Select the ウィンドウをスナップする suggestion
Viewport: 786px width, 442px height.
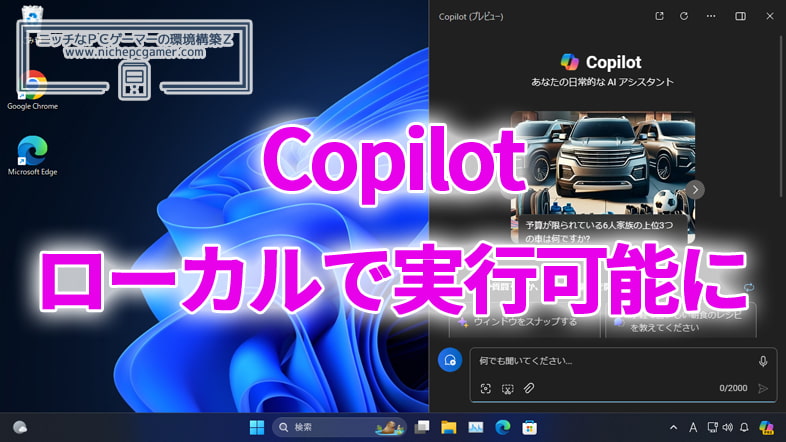point(524,321)
